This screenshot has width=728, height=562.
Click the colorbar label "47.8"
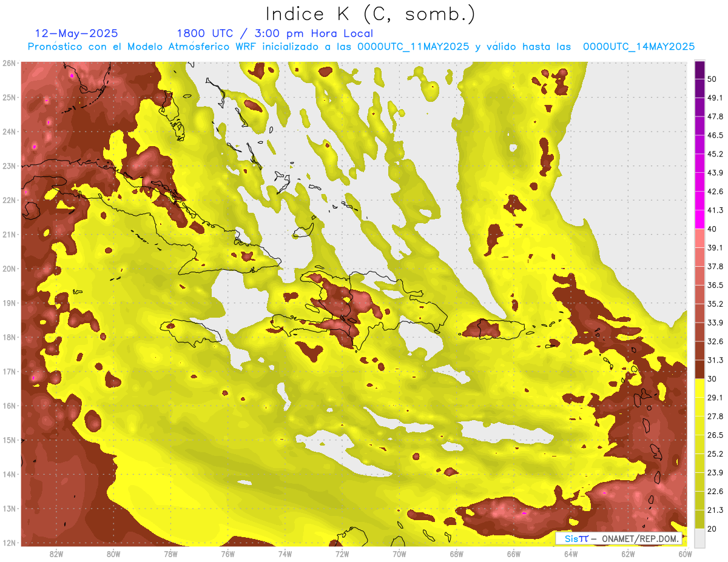tap(715, 116)
